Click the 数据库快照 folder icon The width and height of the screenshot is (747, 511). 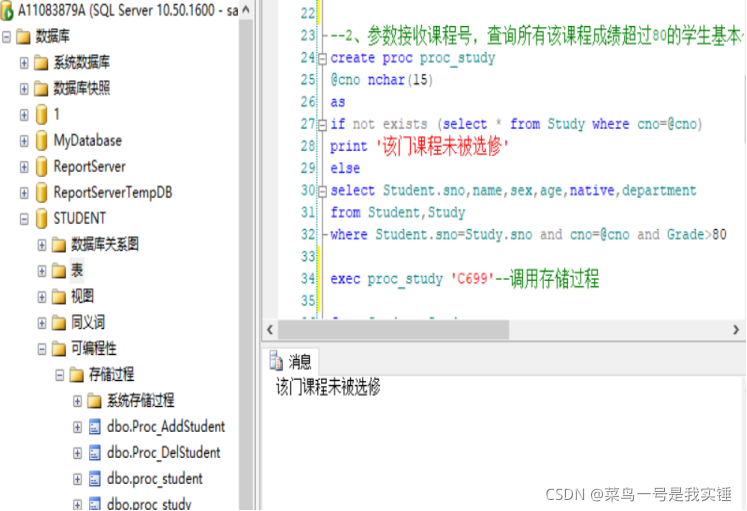point(41,89)
